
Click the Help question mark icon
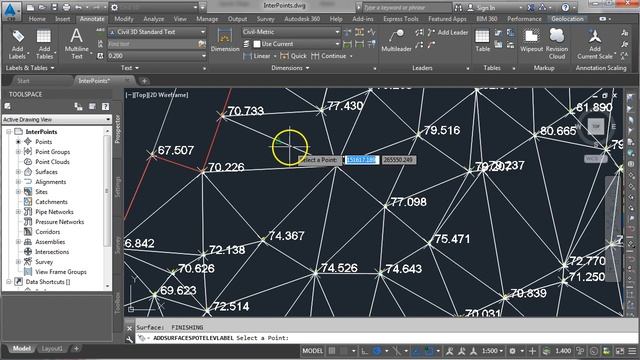pyautogui.click(x=565, y=7)
